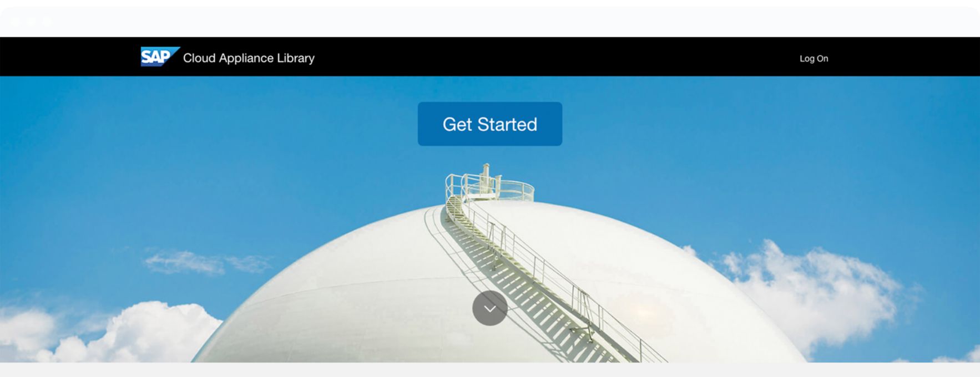980x377 pixels.
Task: Click the round down-chevron scroll button
Action: click(489, 308)
